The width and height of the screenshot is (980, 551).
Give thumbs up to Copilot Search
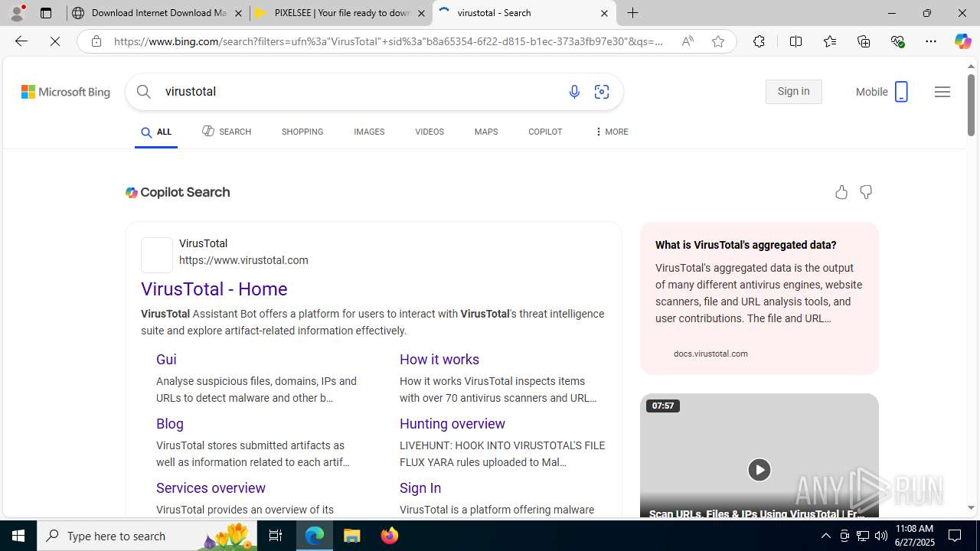(x=841, y=192)
